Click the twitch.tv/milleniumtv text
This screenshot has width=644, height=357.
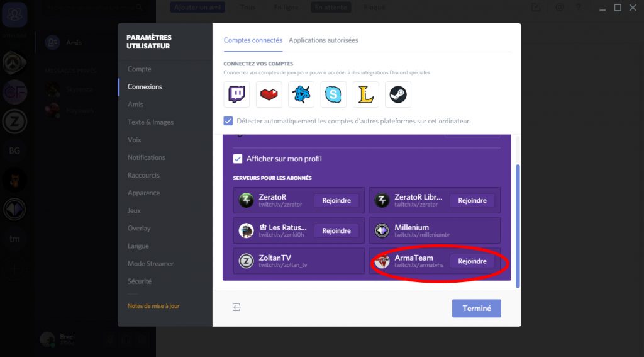coord(422,235)
